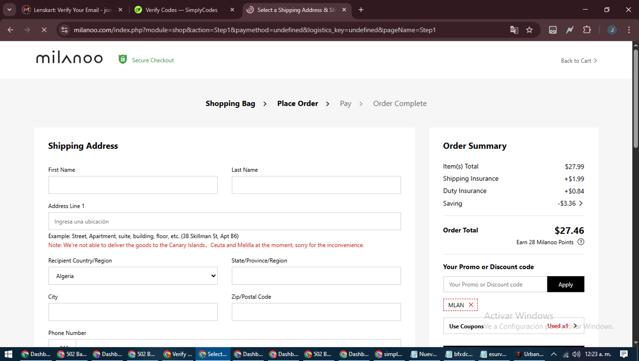The image size is (639, 361).
Task: Click the Secure Checkout shield icon
Action: 122,59
